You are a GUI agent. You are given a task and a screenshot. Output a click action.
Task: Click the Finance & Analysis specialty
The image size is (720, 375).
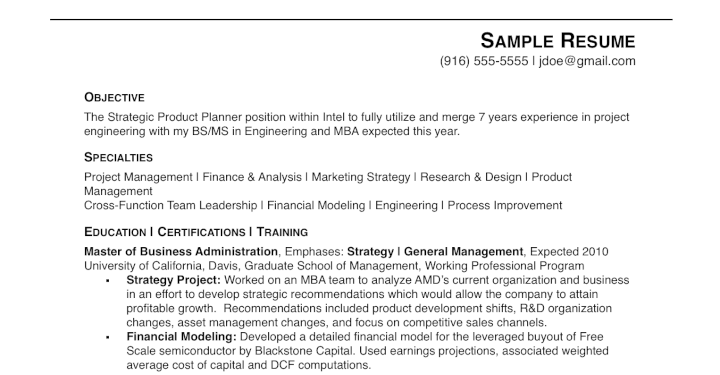pos(252,177)
